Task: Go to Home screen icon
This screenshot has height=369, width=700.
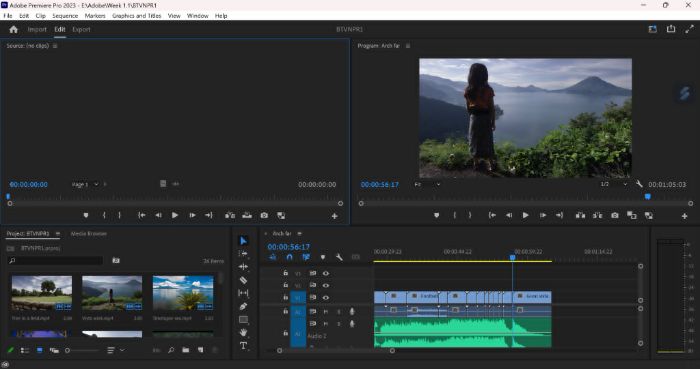Action: pos(13,29)
